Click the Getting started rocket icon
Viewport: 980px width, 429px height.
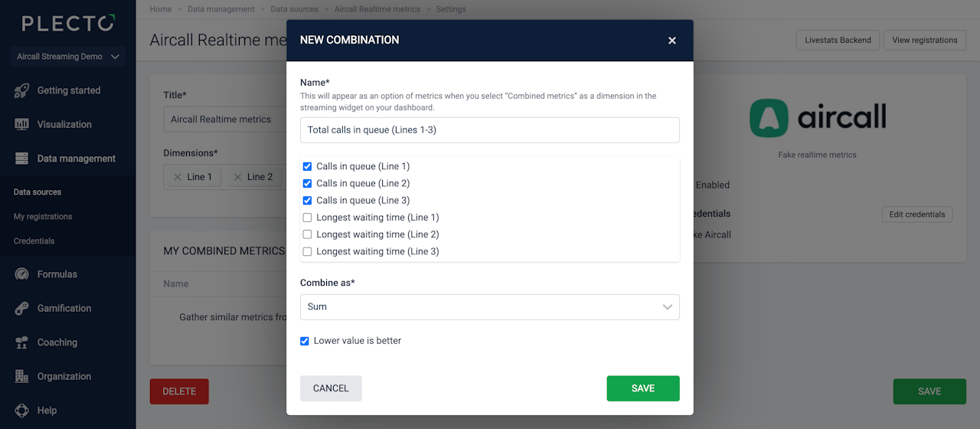21,90
